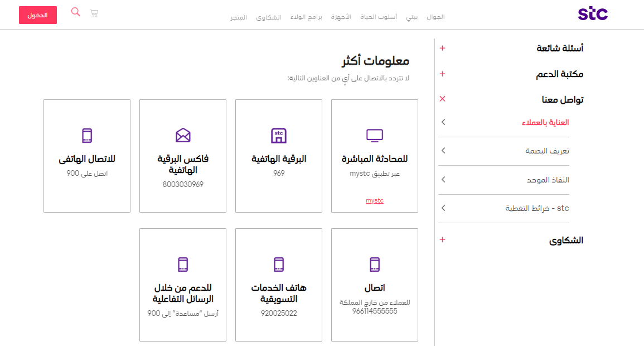Image resolution: width=644 pixels, height=346 pixels.
Task: Click the number 966114555555
Action: 375,311
